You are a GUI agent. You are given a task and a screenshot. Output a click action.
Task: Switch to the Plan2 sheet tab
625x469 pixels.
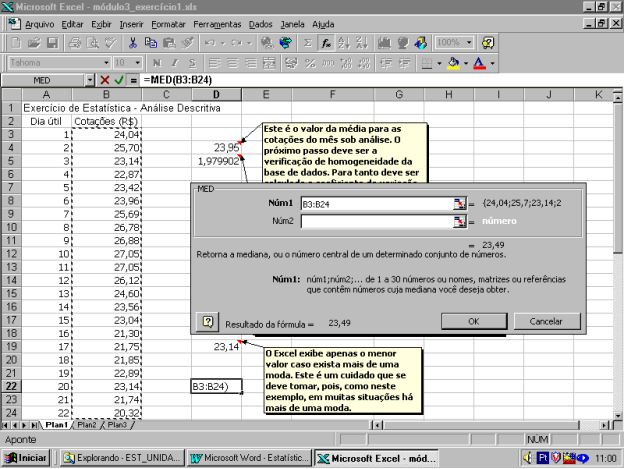[x=87, y=425]
